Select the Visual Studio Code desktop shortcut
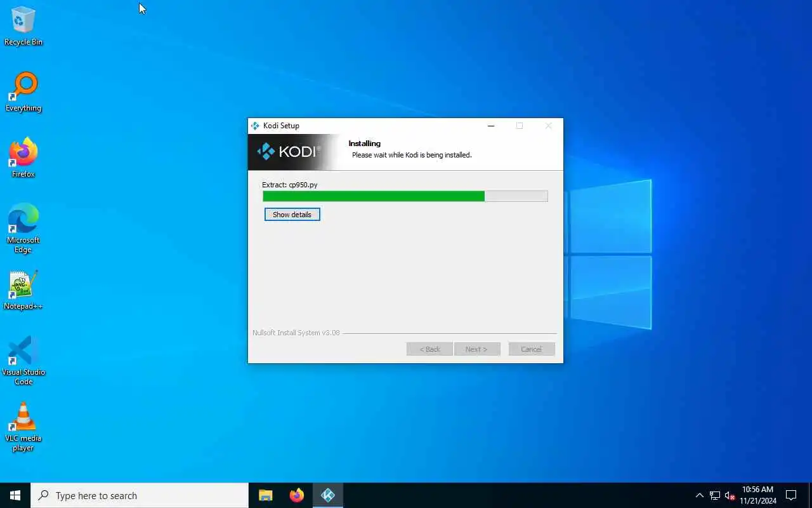The height and width of the screenshot is (508, 812). [23, 361]
